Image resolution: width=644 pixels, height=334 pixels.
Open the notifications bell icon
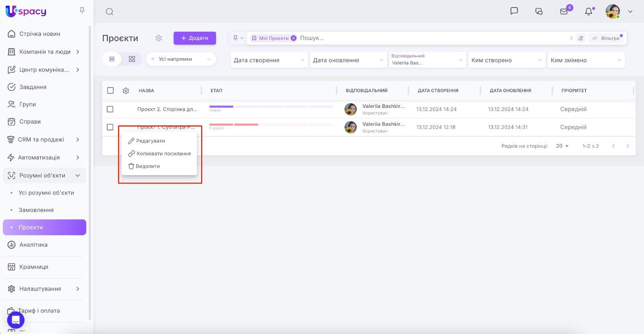tap(588, 12)
